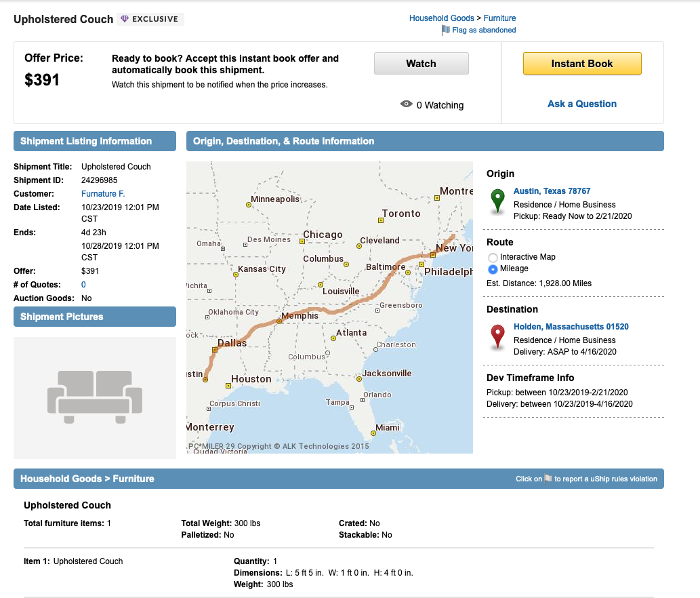Click the flag icon to report a rules violation
Viewport: 700px width, 598px height.
click(548, 479)
